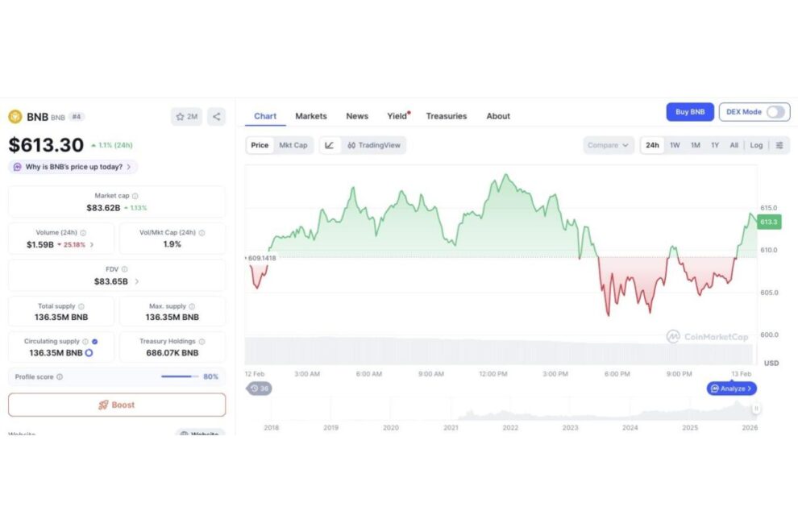Viewport: 798px width, 532px height.
Task: Expand the Volume (24h) chevron
Action: 91,244
